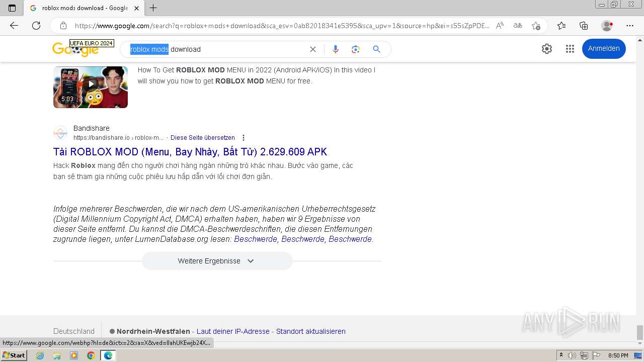This screenshot has width=644, height=362.
Task: Activate the Read aloud icon
Action: pyautogui.click(x=500, y=26)
